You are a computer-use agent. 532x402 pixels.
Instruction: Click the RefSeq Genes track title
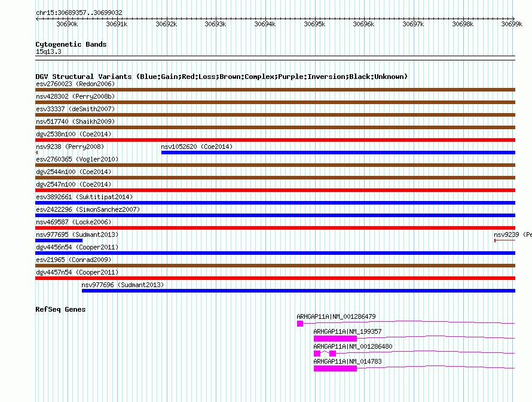click(60, 309)
